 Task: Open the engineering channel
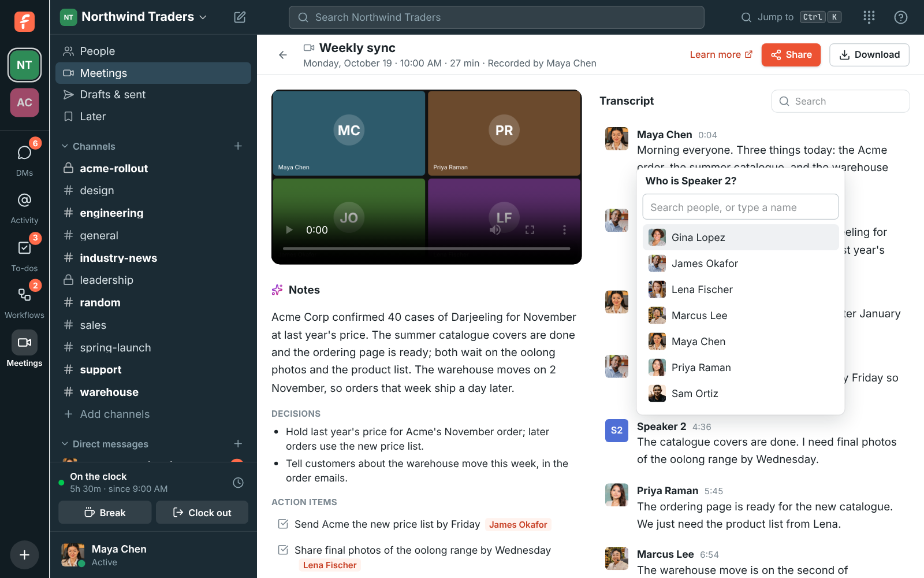[x=153, y=213]
